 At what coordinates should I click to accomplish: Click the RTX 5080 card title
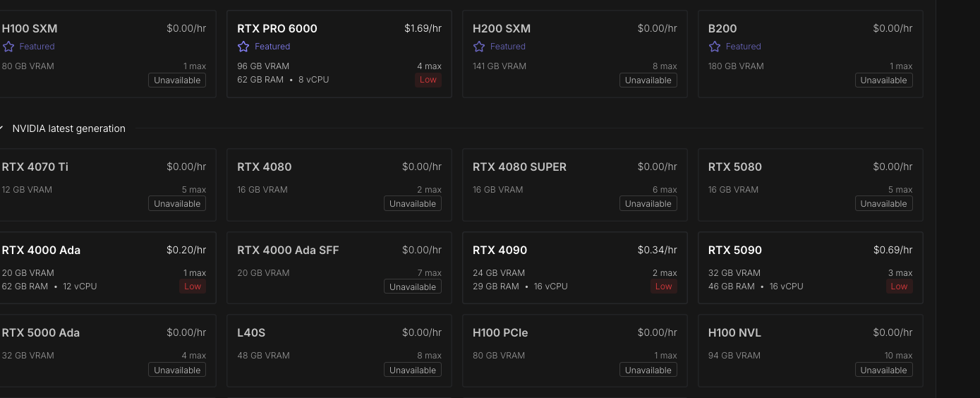click(735, 167)
